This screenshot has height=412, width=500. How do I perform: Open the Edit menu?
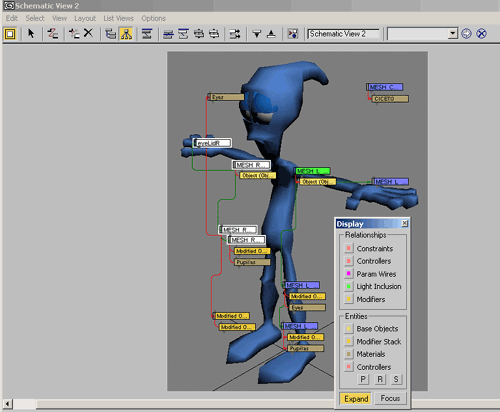(x=12, y=18)
